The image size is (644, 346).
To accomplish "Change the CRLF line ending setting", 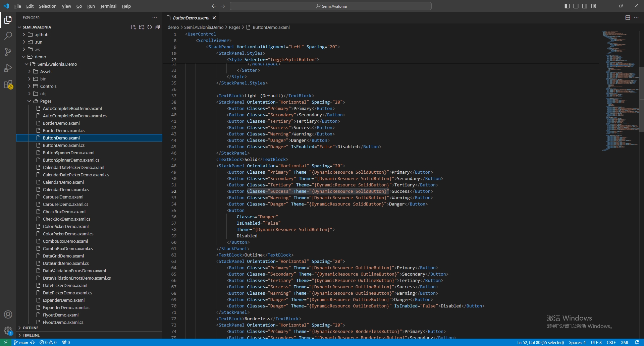I will [x=611, y=342].
